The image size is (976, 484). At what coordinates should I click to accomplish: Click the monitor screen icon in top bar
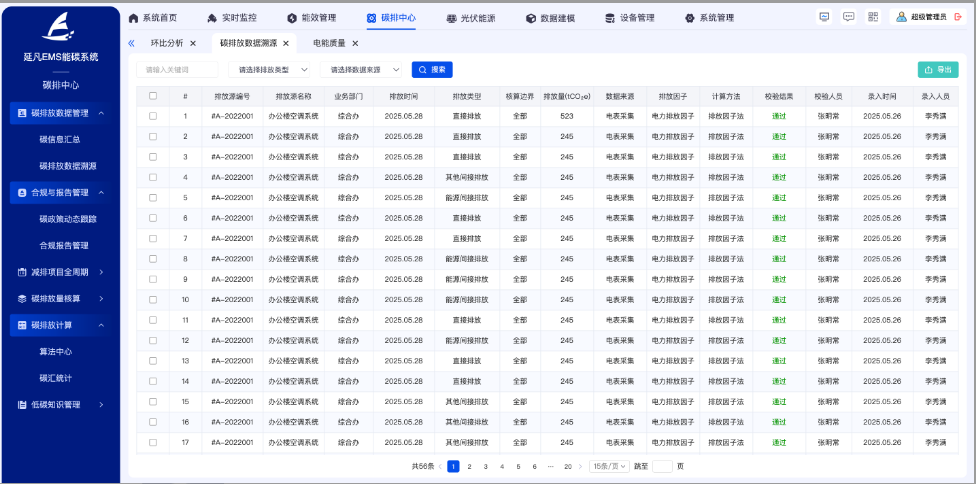pyautogui.click(x=824, y=17)
